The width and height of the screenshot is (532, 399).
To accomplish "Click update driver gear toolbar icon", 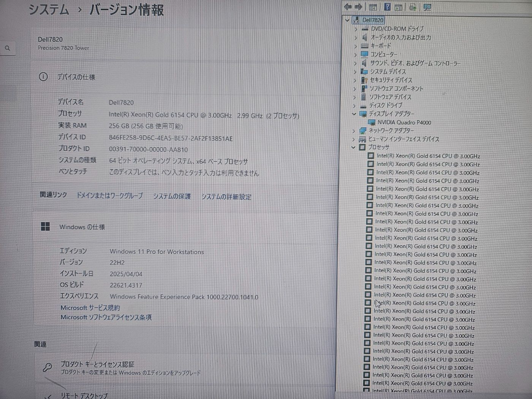I will point(412,7).
